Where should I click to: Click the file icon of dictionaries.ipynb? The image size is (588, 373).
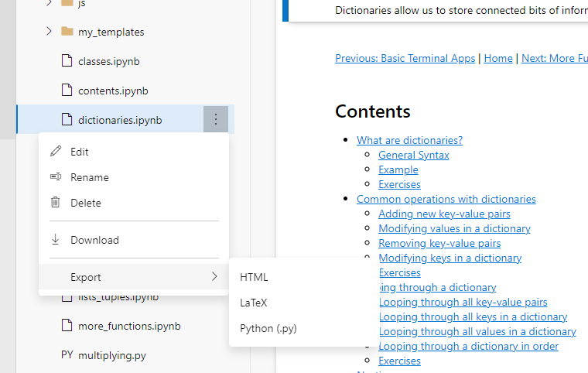click(x=67, y=119)
